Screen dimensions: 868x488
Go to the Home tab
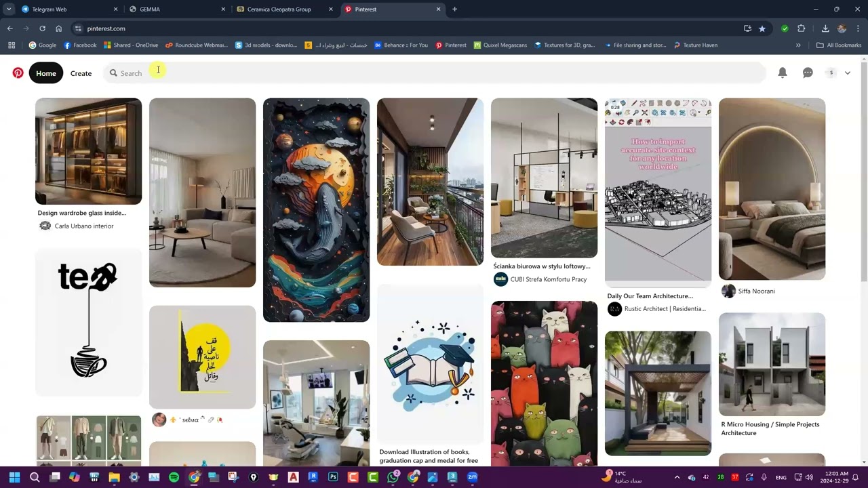point(46,73)
